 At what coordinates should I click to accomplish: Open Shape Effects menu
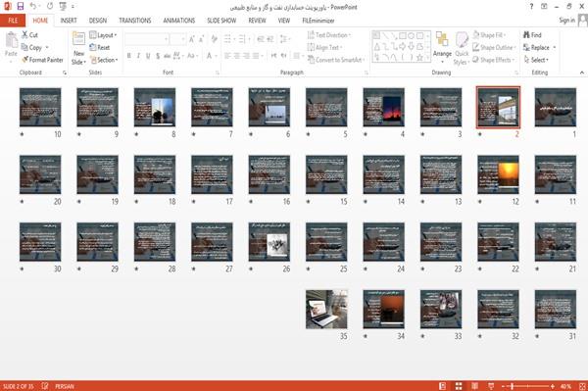tap(493, 60)
